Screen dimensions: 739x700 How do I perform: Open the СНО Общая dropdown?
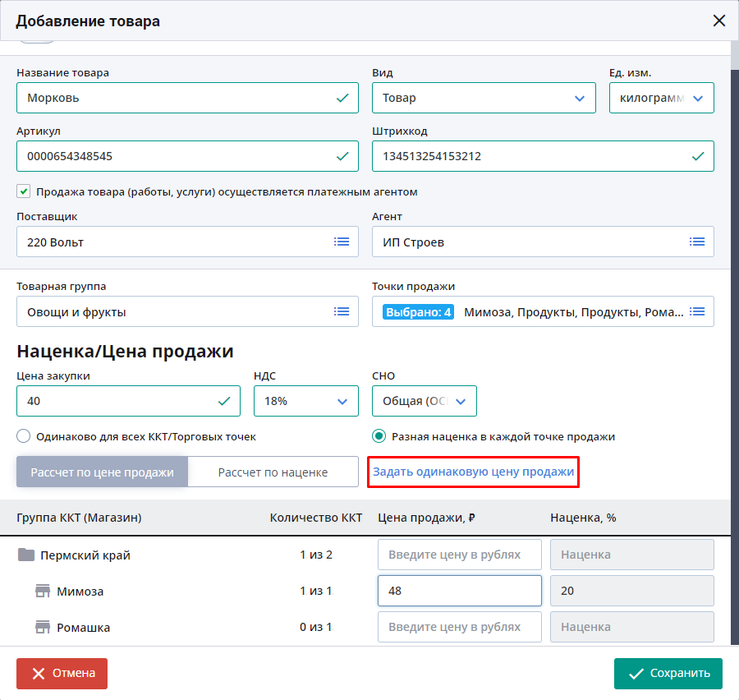pyautogui.click(x=425, y=402)
